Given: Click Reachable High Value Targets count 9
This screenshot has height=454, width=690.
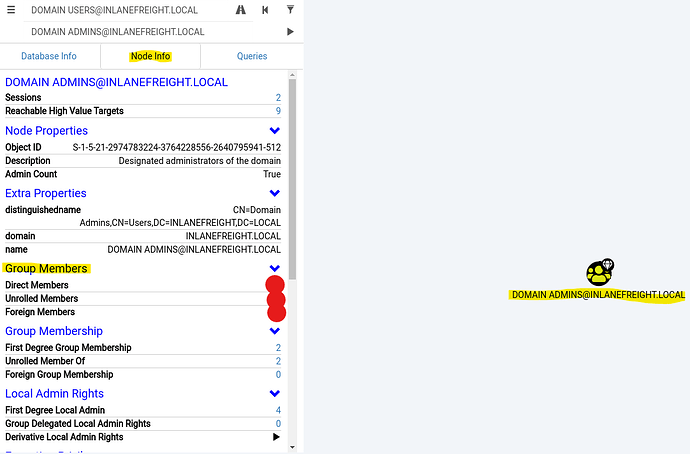Looking at the screenshot, I should pos(278,111).
